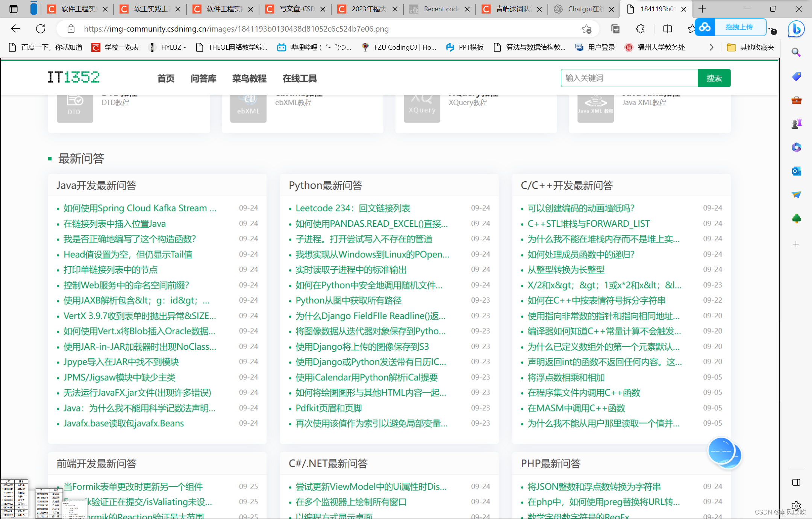Image resolution: width=812 pixels, height=519 pixels.
Task: Open the sidebar shopping tag icon
Action: pos(796,76)
